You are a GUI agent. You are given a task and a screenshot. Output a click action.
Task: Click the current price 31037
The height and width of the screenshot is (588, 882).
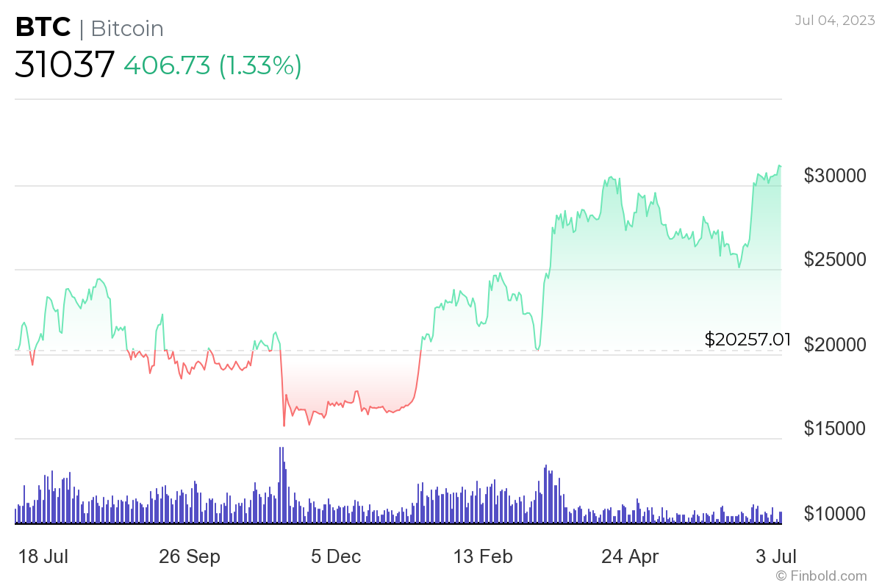tap(65, 65)
